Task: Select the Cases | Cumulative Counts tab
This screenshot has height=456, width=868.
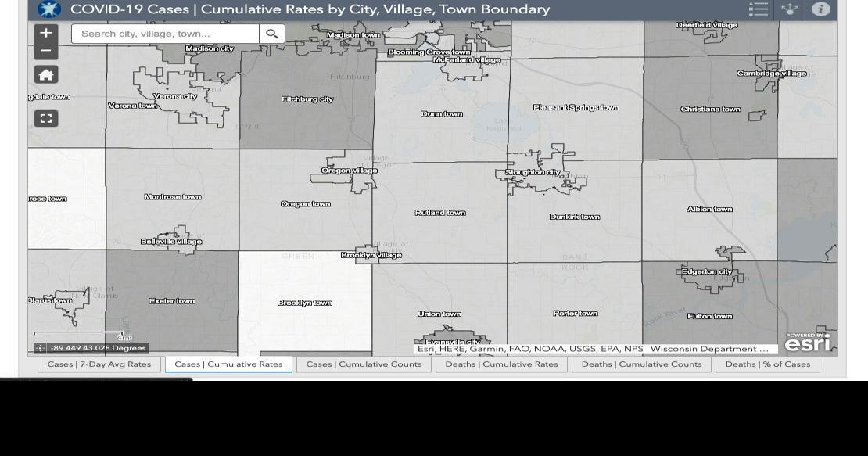Action: pos(363,364)
